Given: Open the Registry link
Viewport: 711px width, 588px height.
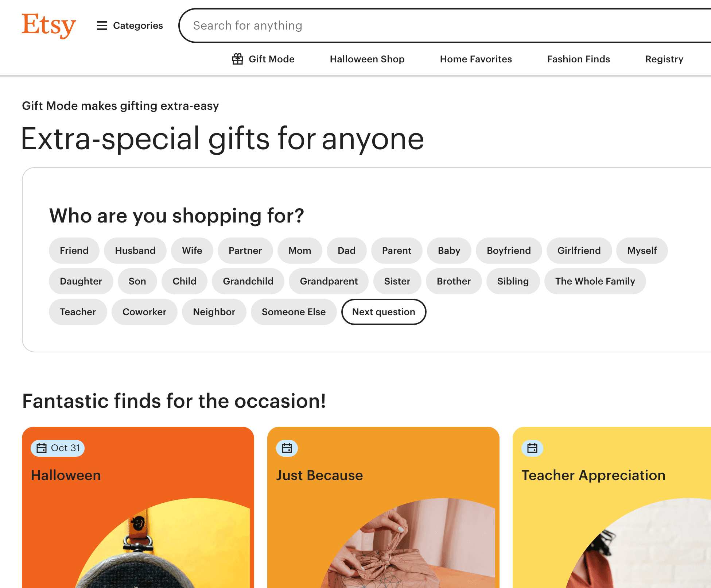Looking at the screenshot, I should pyautogui.click(x=664, y=59).
